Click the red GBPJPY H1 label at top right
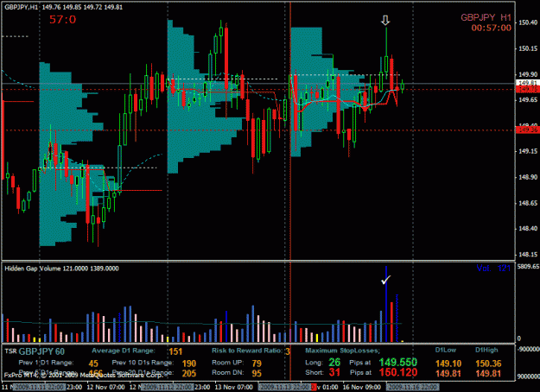 pos(486,17)
